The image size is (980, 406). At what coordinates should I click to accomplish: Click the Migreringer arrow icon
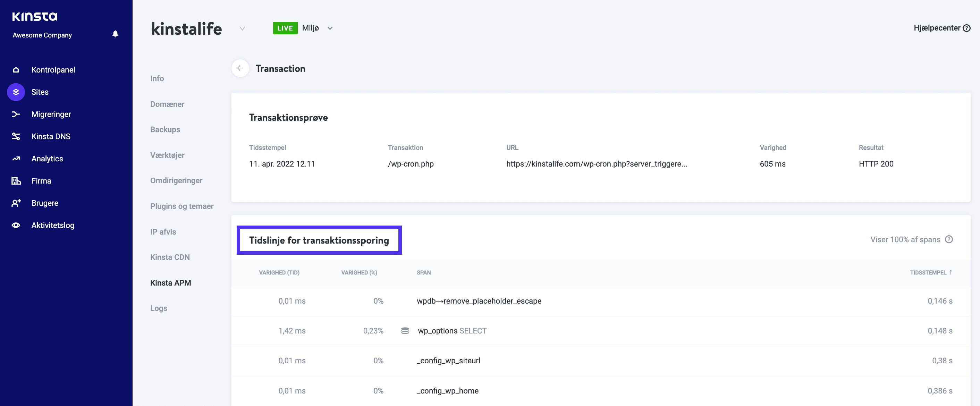pos(16,114)
